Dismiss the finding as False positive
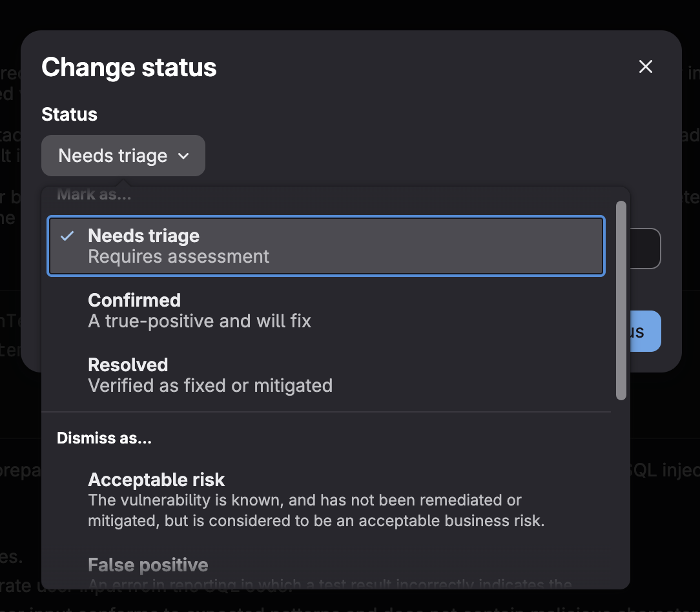The image size is (700, 612). pos(148,565)
